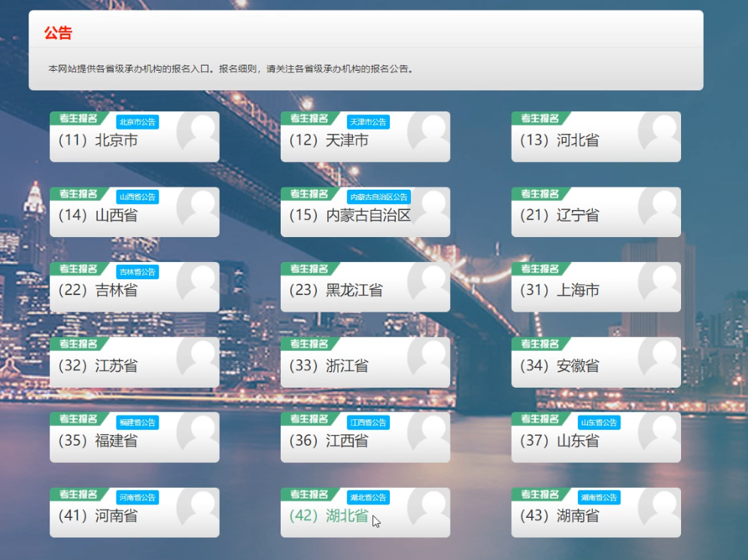Screen dimensions: 748x560
Task: Click the avatar icon on the 江苏省 card
Action: tap(197, 358)
